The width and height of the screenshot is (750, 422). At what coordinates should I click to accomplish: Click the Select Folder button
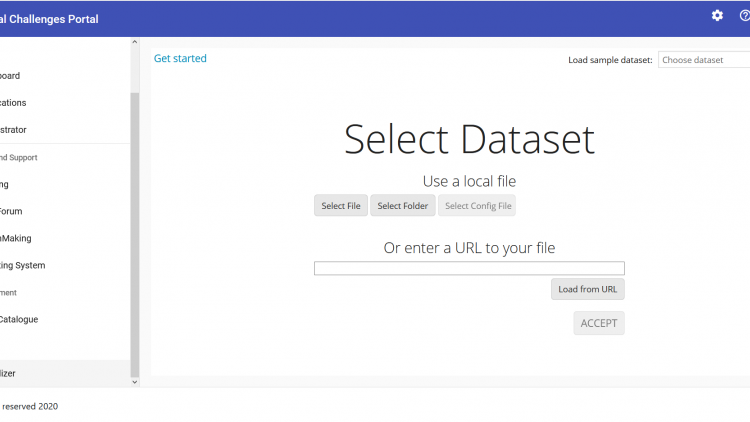(403, 206)
